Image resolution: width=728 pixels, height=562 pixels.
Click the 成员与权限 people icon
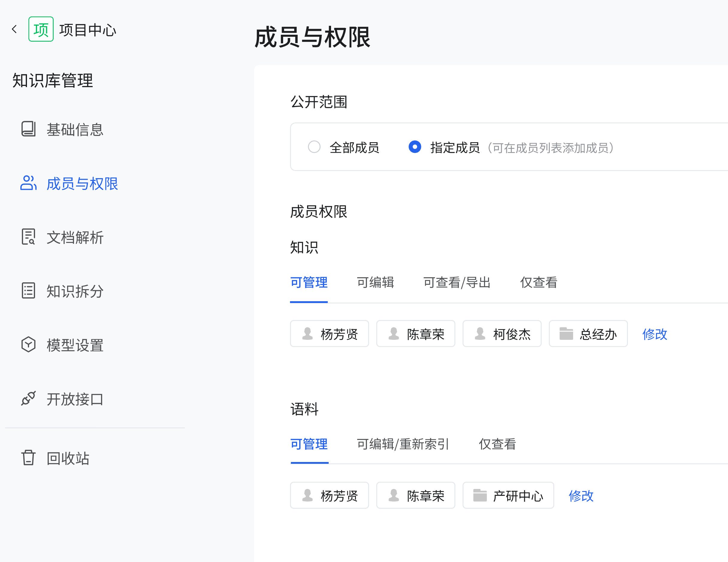(28, 183)
